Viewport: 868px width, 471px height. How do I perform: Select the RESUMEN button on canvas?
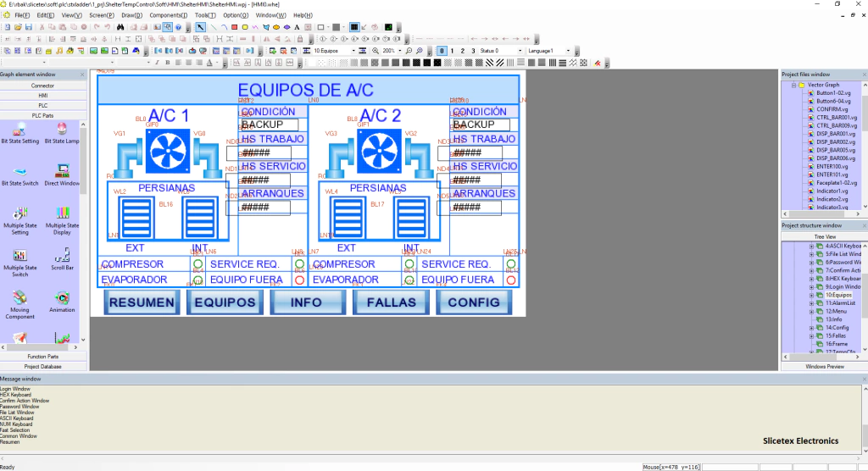pyautogui.click(x=142, y=302)
